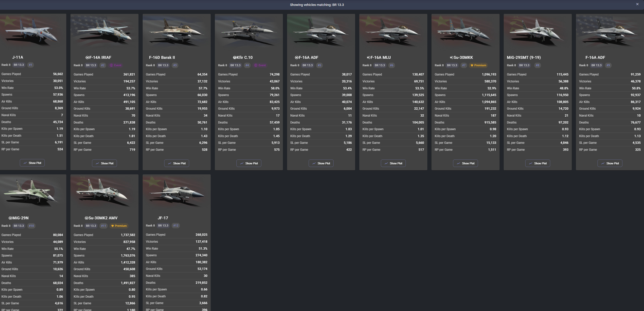Click F-16A MLU spawns value 139,525
644x311 pixels.
coord(418,95)
